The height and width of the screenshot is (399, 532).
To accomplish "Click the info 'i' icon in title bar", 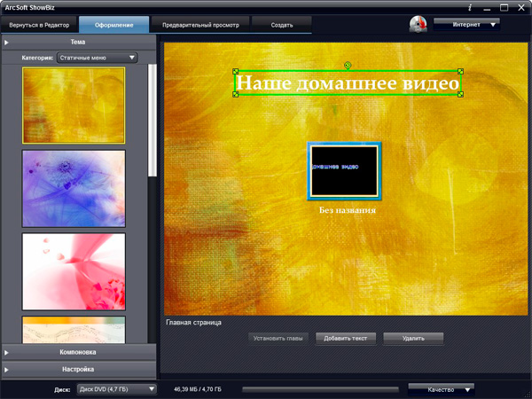I will click(x=470, y=7).
